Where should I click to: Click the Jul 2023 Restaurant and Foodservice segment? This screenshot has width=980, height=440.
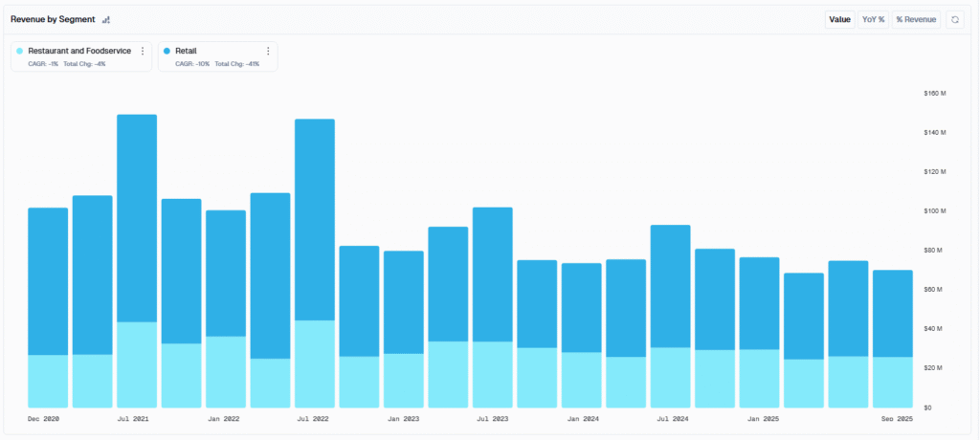point(493,374)
